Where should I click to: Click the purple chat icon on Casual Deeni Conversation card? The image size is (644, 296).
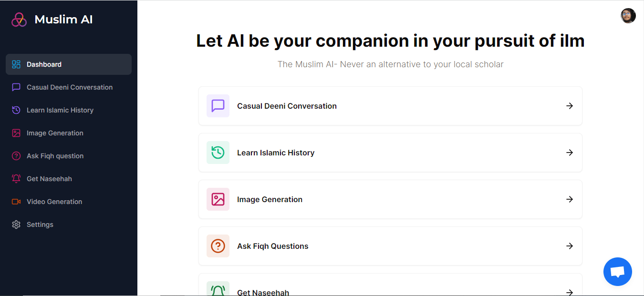point(218,106)
